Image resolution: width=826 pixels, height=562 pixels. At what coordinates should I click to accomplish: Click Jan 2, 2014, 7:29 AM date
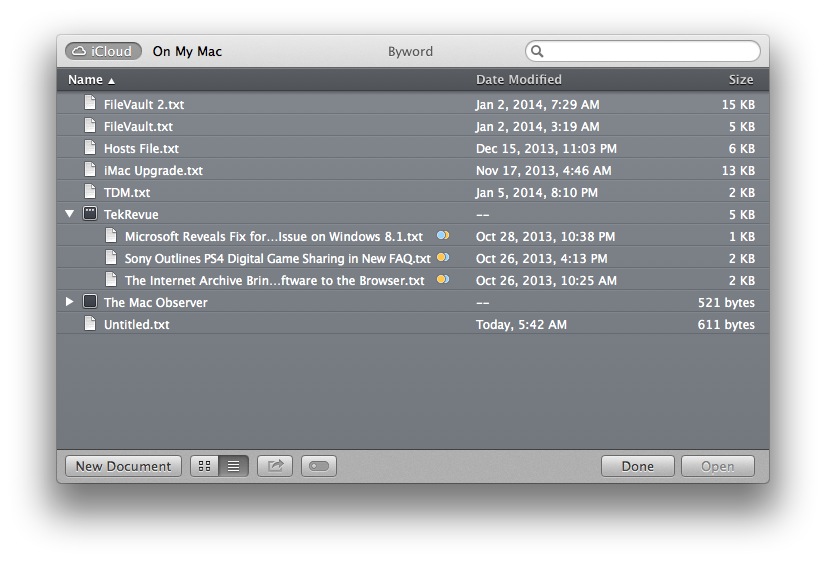(x=537, y=105)
